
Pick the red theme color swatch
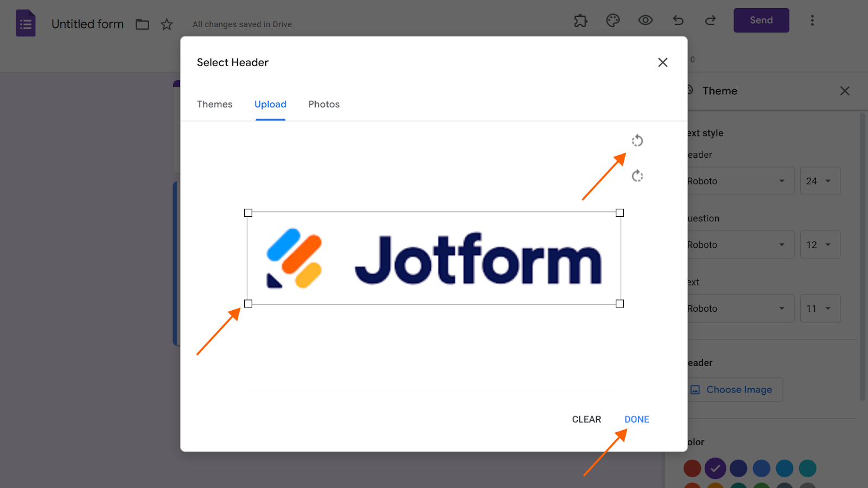[x=692, y=468]
